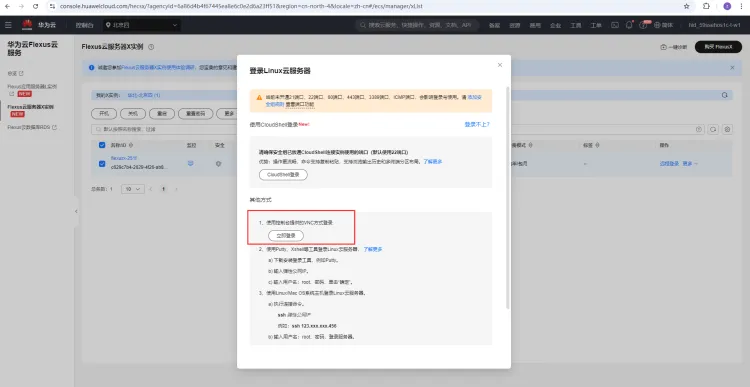Click the security shield icon in instance row

[x=219, y=164]
